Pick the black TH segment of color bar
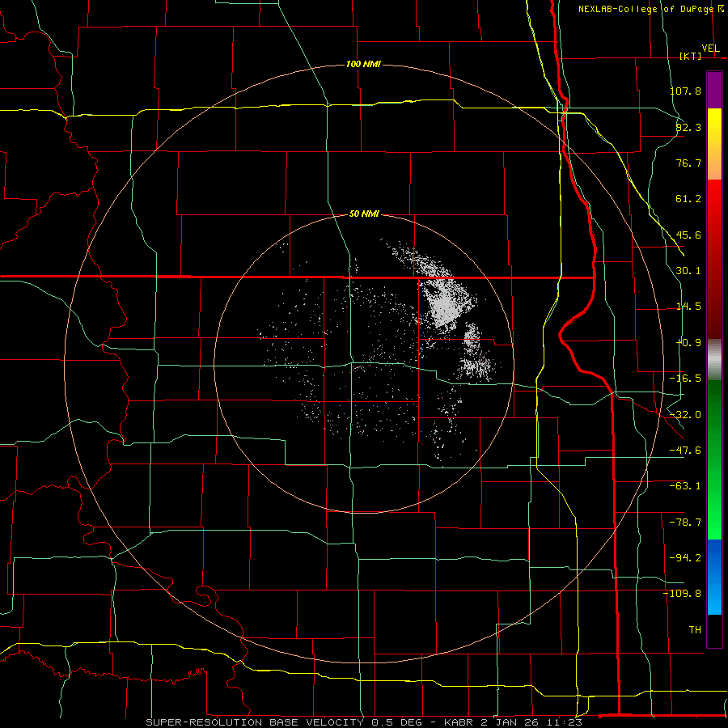 [x=714, y=630]
